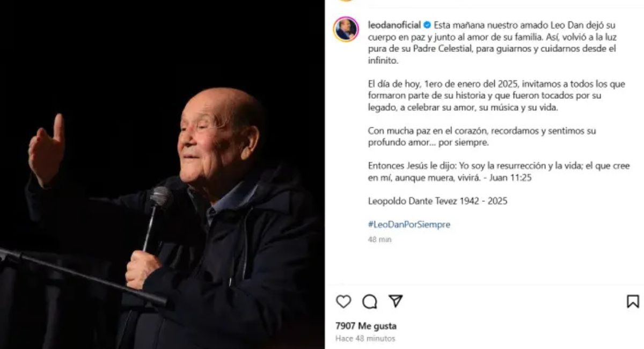Save the post with the bookmark icon
Viewport: 644px width, 349px height.
633,301
